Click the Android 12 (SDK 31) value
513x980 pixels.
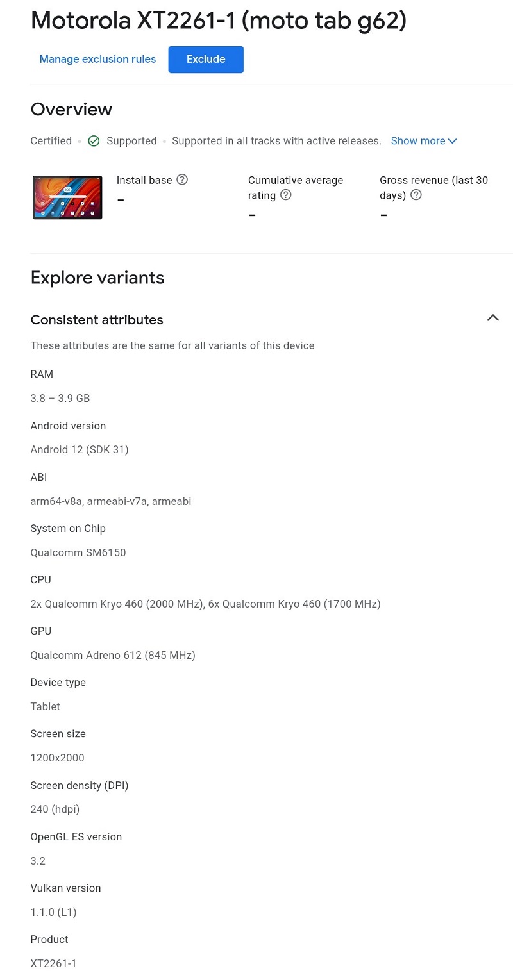[x=80, y=450]
